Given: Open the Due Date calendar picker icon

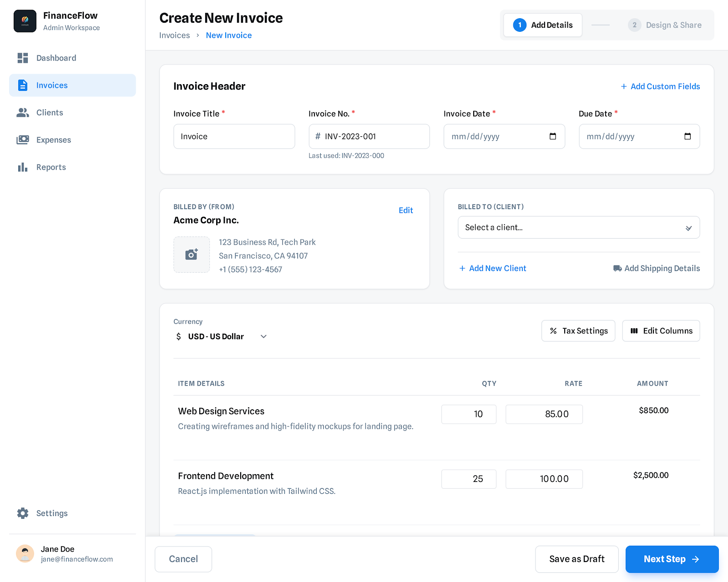Looking at the screenshot, I should [688, 136].
